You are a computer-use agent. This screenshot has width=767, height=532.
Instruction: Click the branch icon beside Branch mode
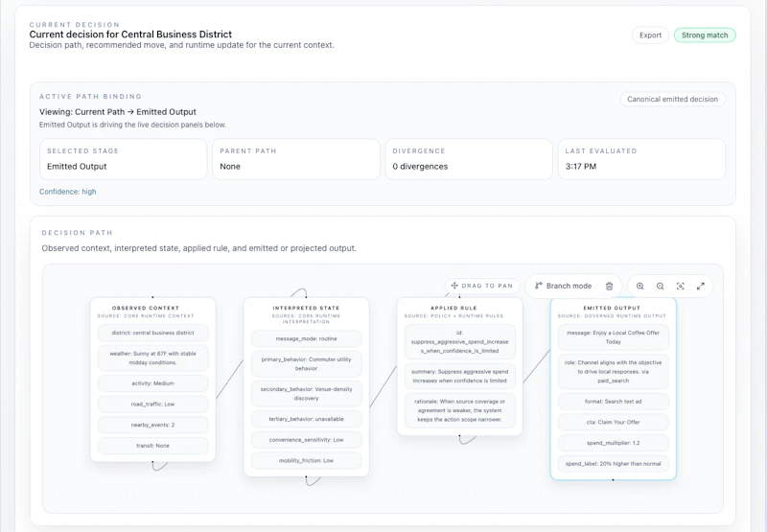538,286
